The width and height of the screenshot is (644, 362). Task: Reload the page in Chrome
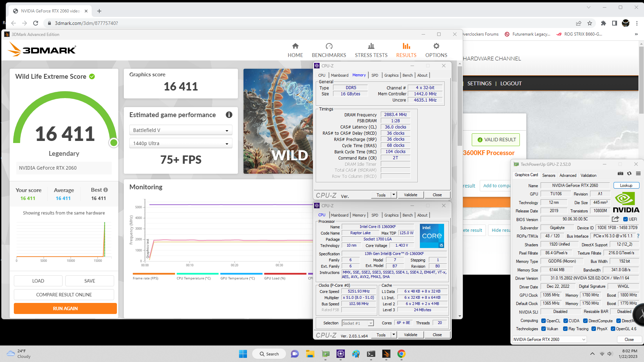(x=35, y=23)
